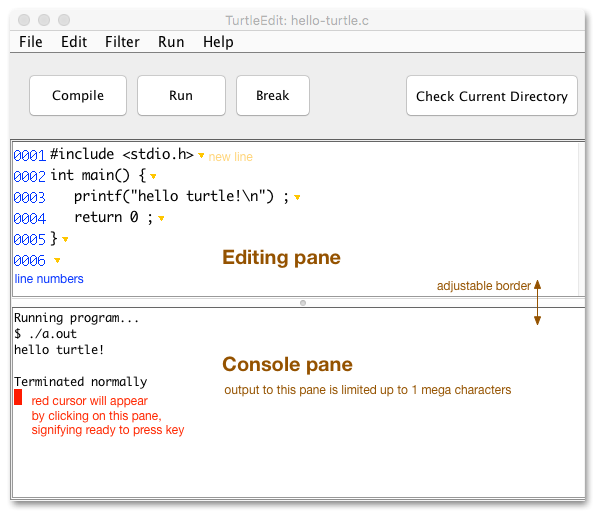The image size is (594, 511).
Task: Click newline marker after the printf line
Action: (297, 197)
